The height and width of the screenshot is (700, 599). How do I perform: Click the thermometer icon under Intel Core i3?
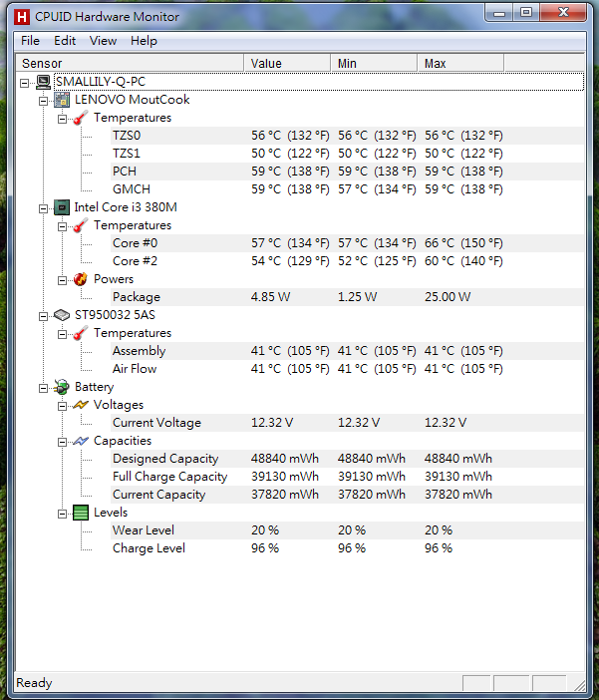click(x=81, y=225)
